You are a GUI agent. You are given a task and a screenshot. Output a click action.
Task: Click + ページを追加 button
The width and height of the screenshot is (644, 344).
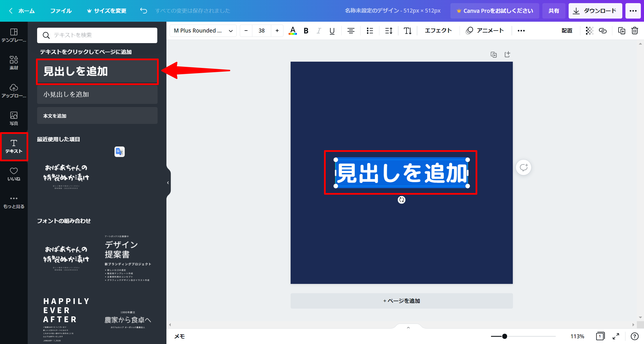coord(402,301)
